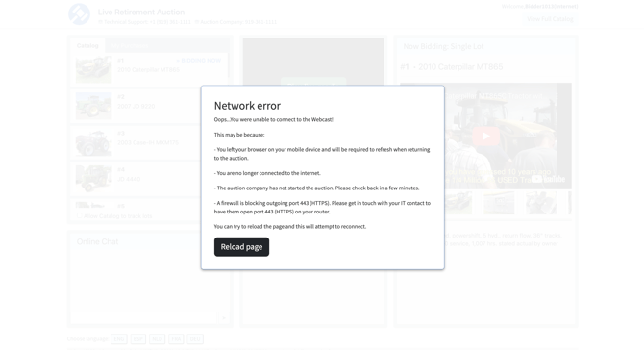Switch language to DEU

(195, 338)
